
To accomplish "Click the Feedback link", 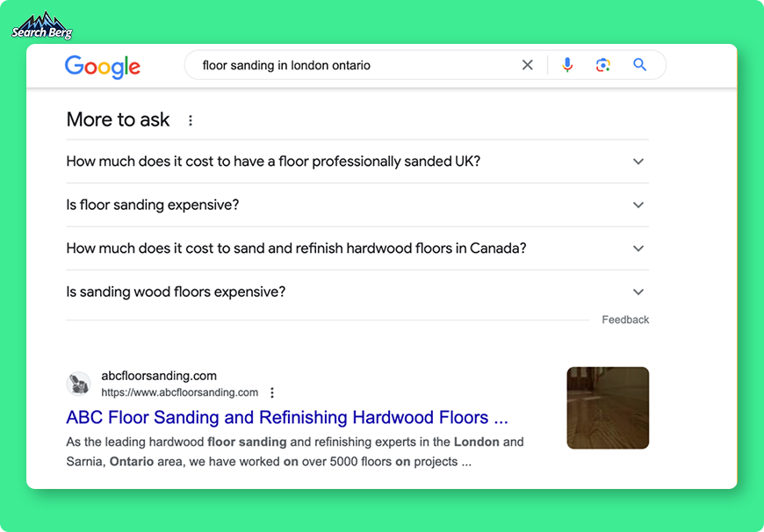I will [625, 320].
